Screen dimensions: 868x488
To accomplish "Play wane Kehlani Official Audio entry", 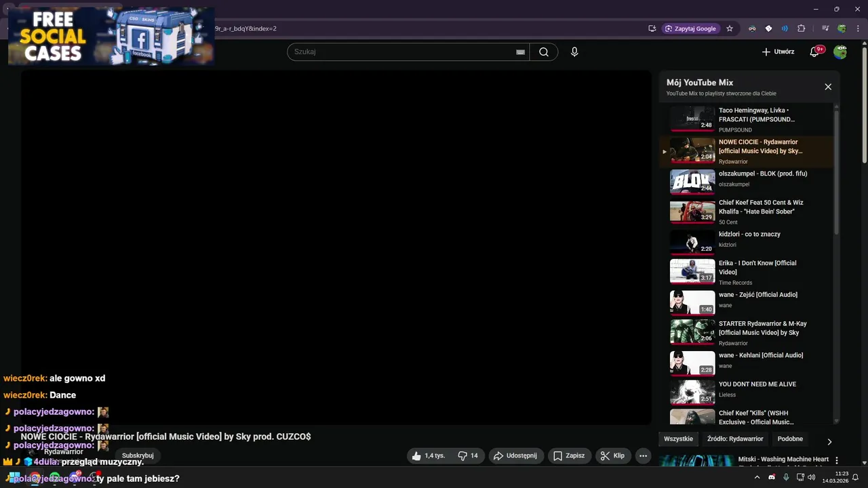I will point(746,363).
